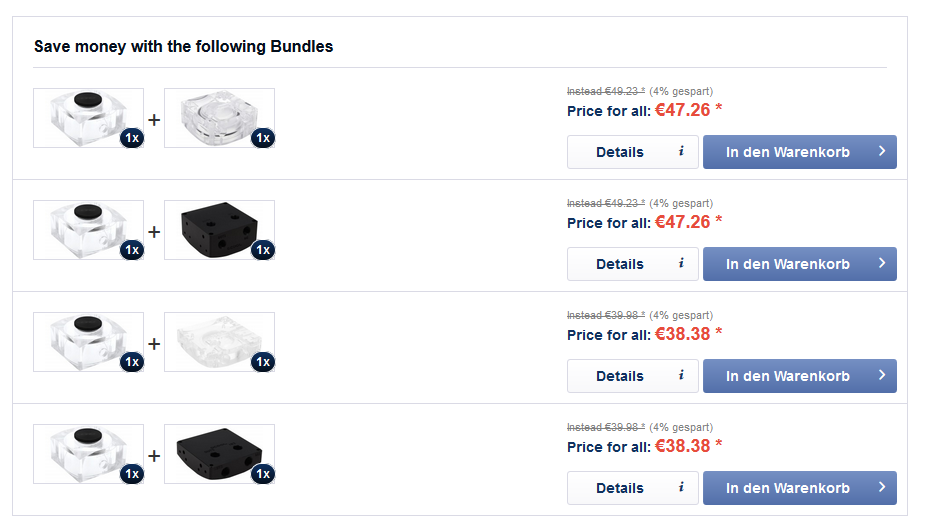925x529 pixels.
Task: View flat black plate thumbnail, fourth bundle
Action: (219, 454)
